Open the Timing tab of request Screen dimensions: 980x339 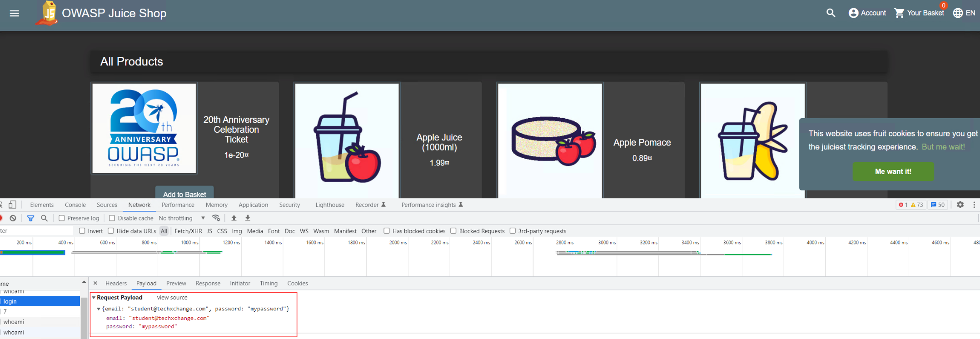click(269, 283)
